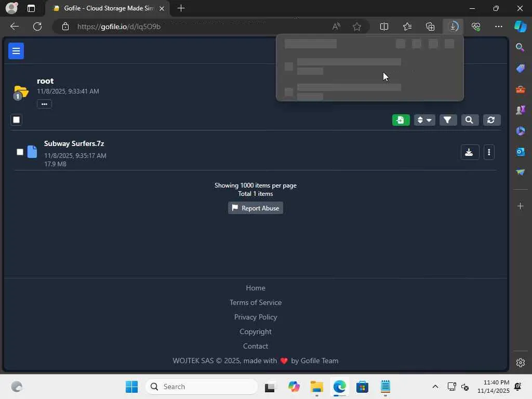
Task: Open the Privacy Policy link
Action: [256, 317]
